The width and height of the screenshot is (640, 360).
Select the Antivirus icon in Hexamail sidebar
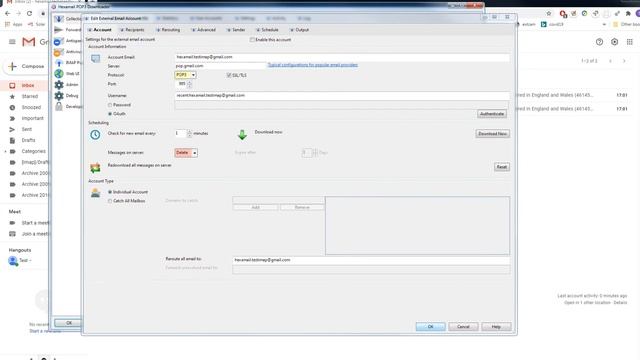59,52
